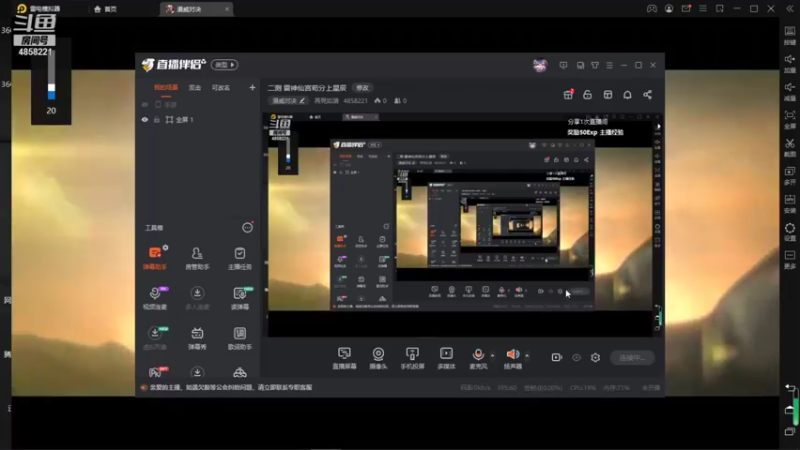The width and height of the screenshot is (800, 450).
Task: Select the 全屏 1 source row
Action: 198,119
